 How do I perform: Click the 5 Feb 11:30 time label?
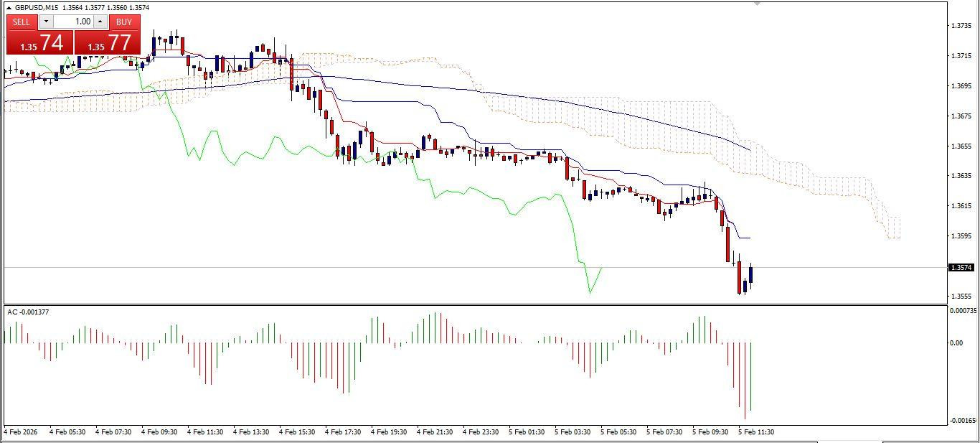(x=757, y=432)
